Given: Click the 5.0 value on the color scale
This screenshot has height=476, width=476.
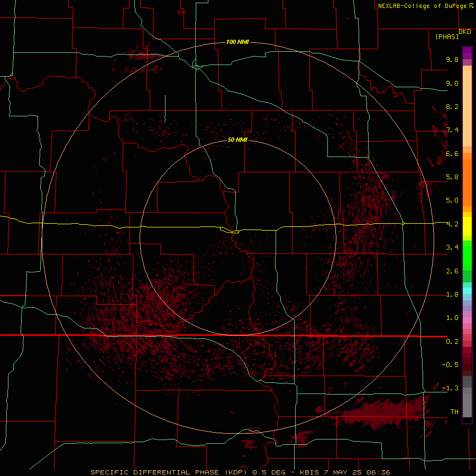Looking at the screenshot, I should coord(452,200).
